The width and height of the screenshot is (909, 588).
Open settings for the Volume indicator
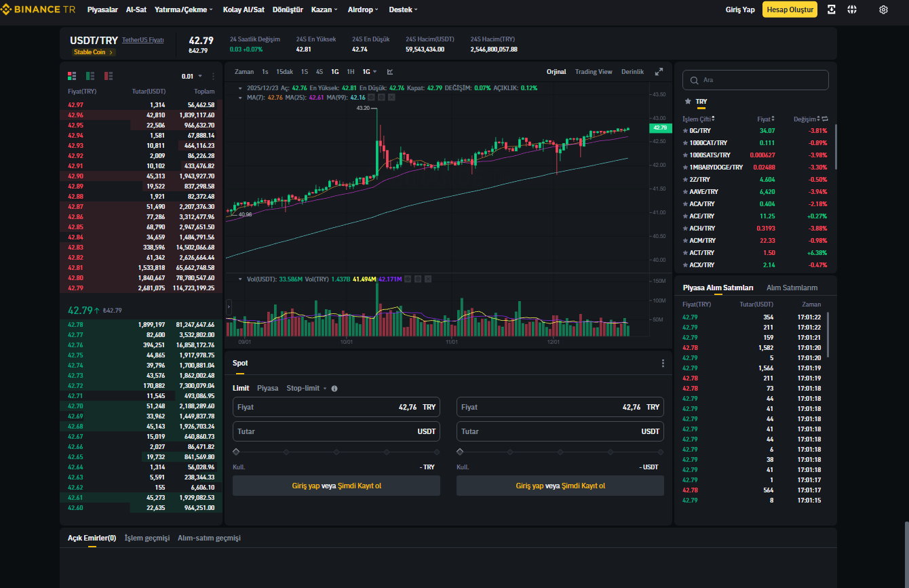(x=418, y=279)
